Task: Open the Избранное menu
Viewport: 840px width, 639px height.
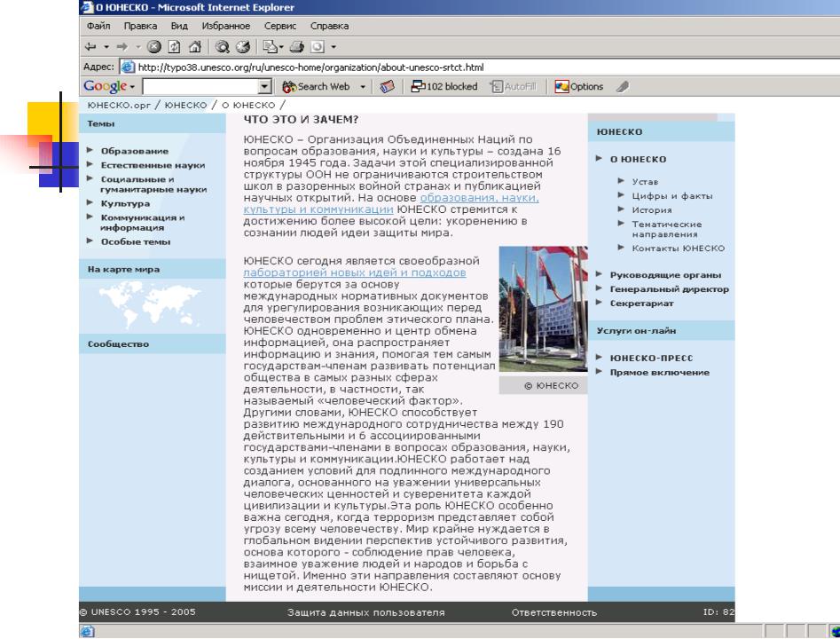Action: (226, 26)
